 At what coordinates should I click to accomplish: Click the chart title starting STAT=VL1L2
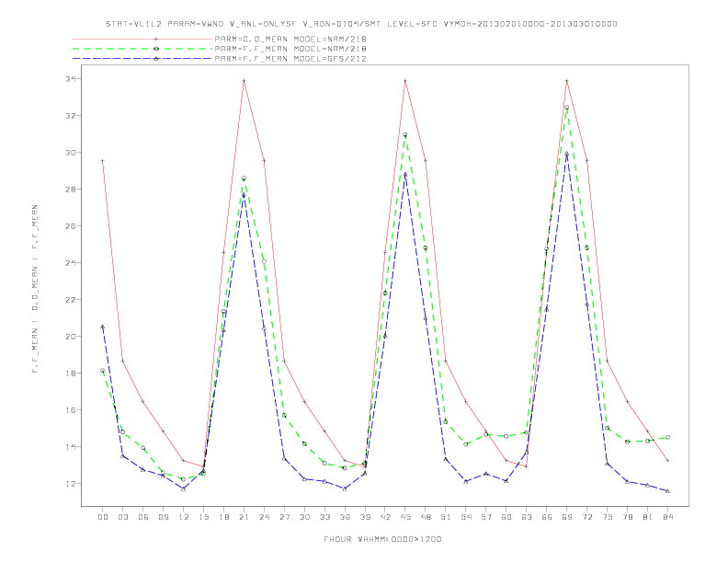coord(361,24)
